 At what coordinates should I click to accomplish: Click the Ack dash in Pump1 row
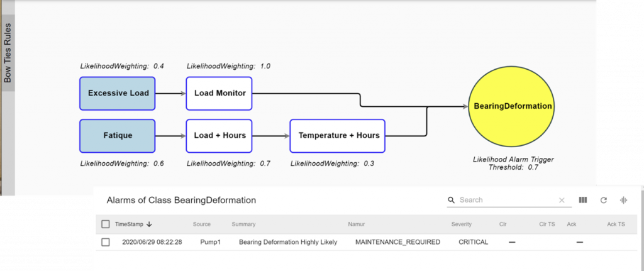(x=579, y=242)
